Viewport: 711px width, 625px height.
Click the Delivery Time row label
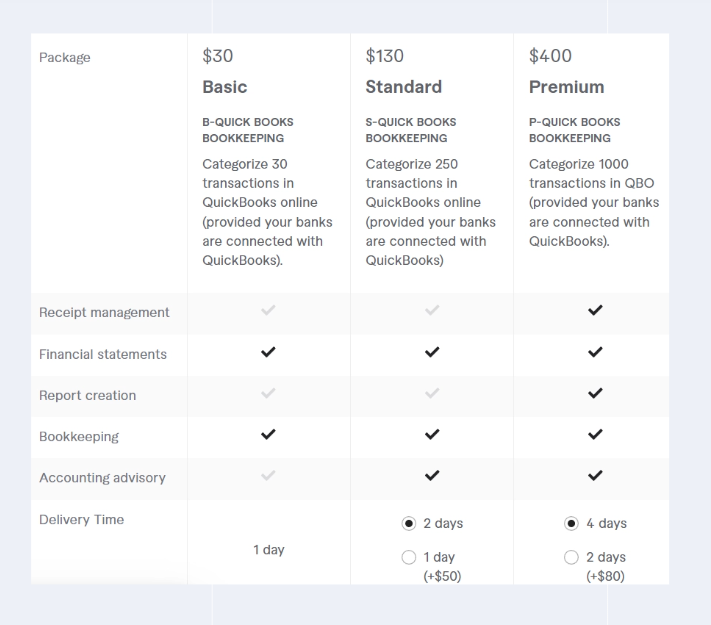point(81,520)
